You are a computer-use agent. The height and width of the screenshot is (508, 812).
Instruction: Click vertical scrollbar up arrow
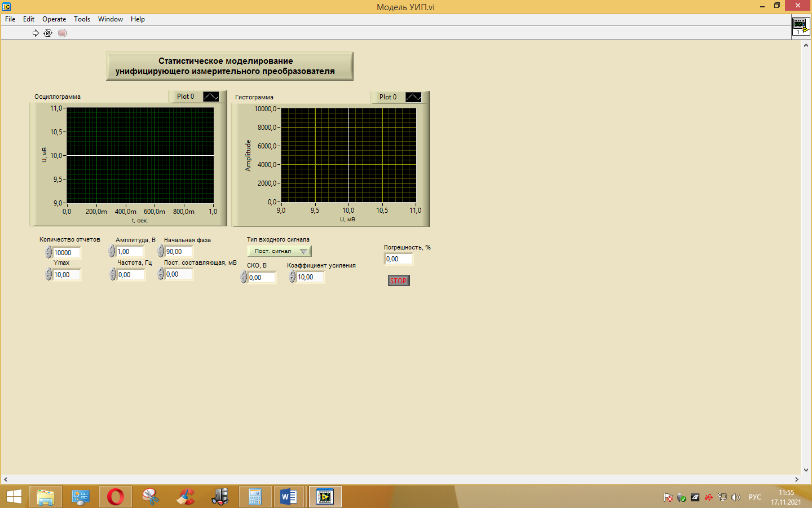tap(806, 45)
